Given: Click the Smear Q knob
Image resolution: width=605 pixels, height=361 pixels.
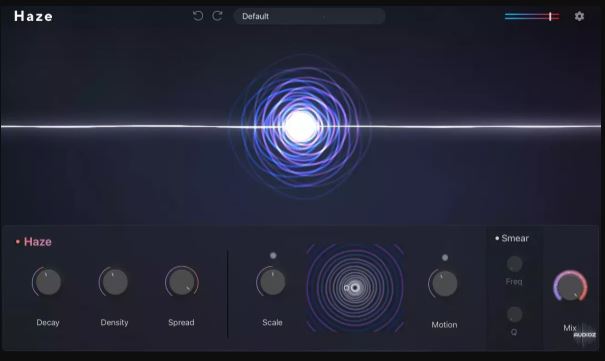Looking at the screenshot, I should [514, 314].
